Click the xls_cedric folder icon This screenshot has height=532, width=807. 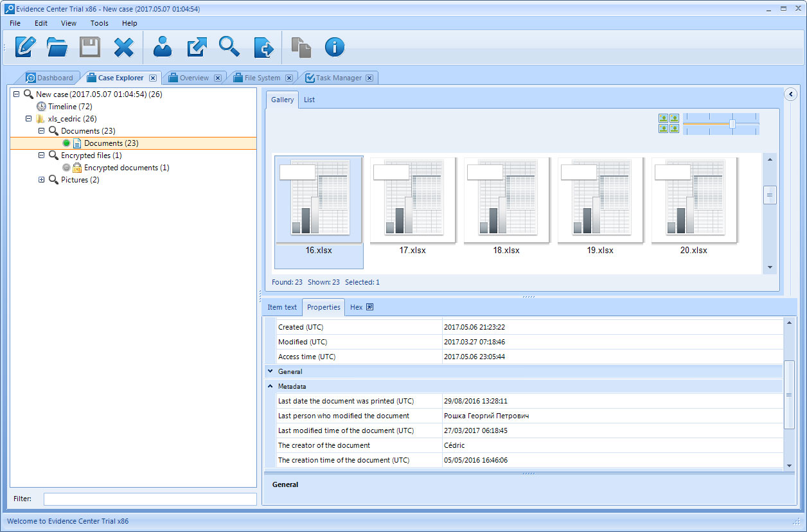point(41,119)
